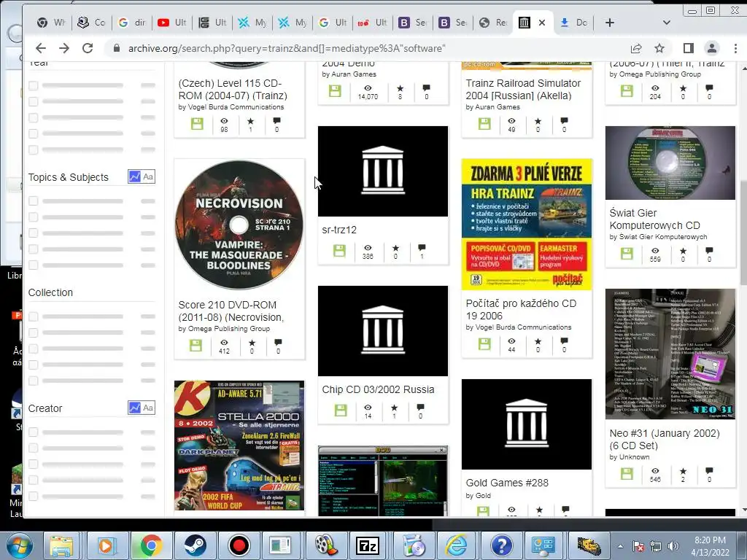Tick the first Creator checkbox
This screenshot has height=560, width=747.
(x=33, y=432)
